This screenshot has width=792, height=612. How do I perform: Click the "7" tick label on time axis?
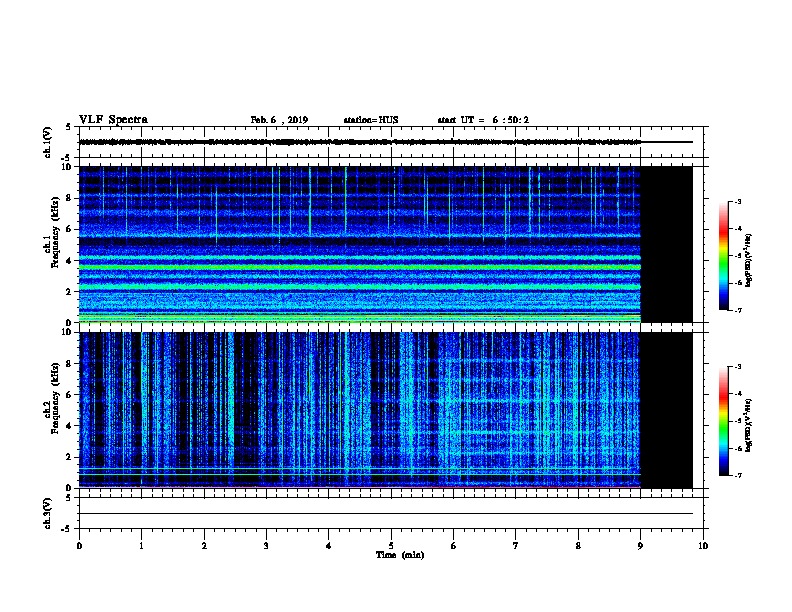tap(516, 546)
